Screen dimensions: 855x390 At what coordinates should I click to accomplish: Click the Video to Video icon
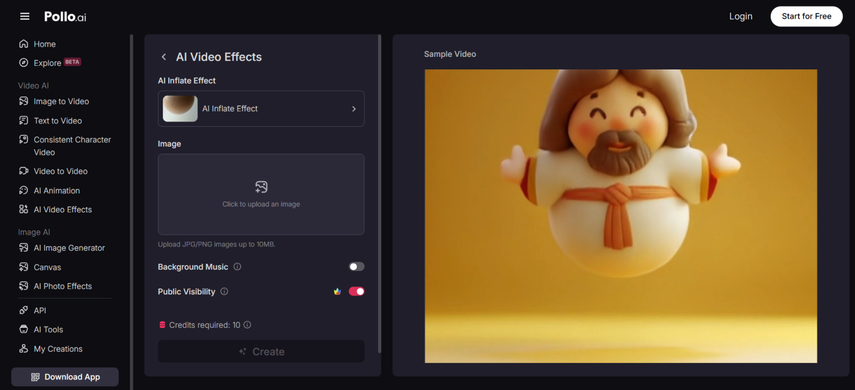(23, 171)
